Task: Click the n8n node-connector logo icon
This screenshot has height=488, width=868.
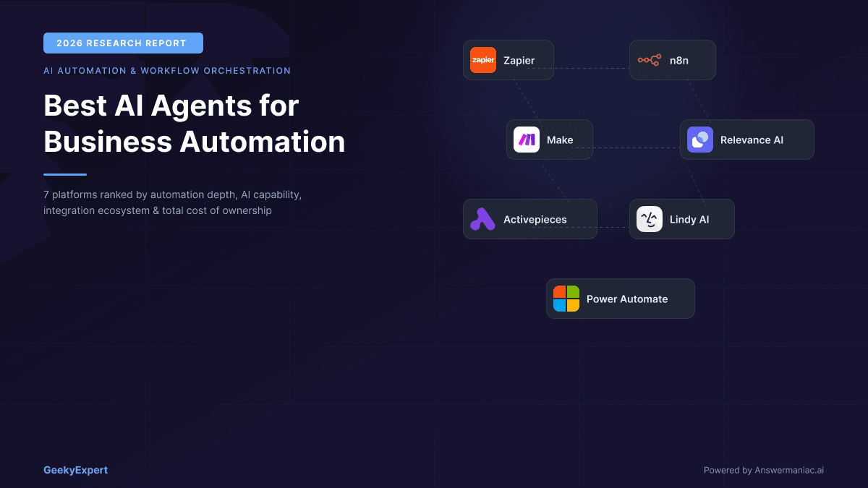Action: [650, 60]
